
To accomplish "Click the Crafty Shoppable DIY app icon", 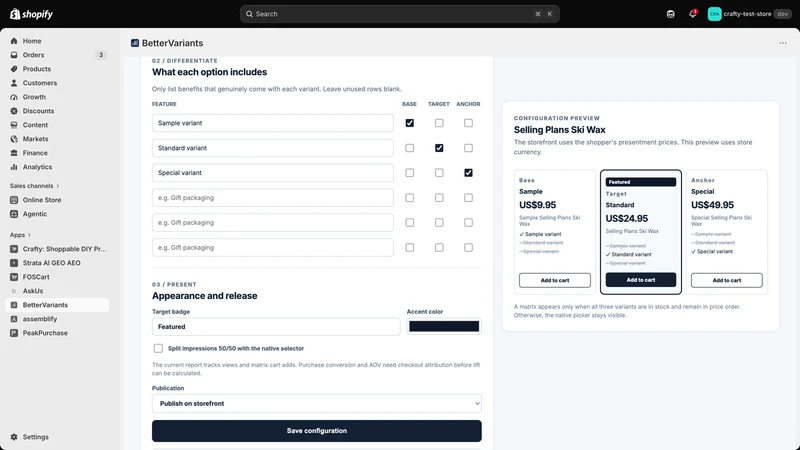I will pyautogui.click(x=14, y=249).
